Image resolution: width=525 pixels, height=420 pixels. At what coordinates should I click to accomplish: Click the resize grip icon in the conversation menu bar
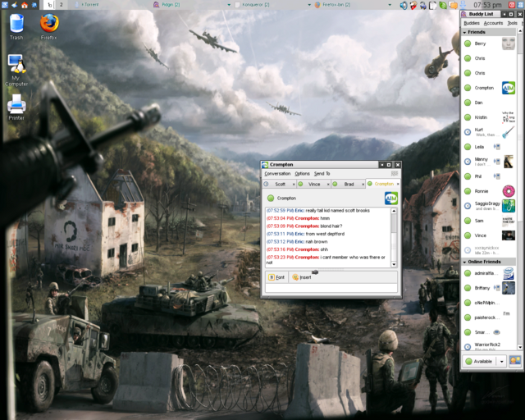(x=395, y=173)
